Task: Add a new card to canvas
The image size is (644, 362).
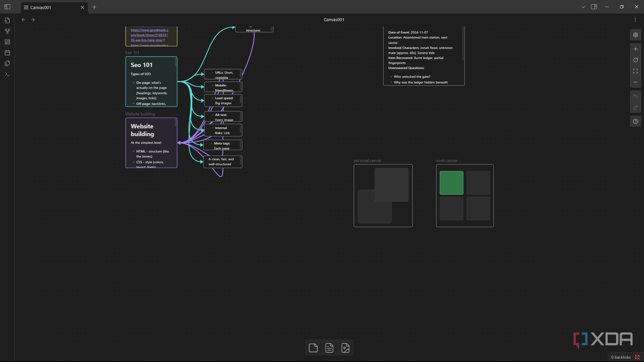Action: pos(313,348)
